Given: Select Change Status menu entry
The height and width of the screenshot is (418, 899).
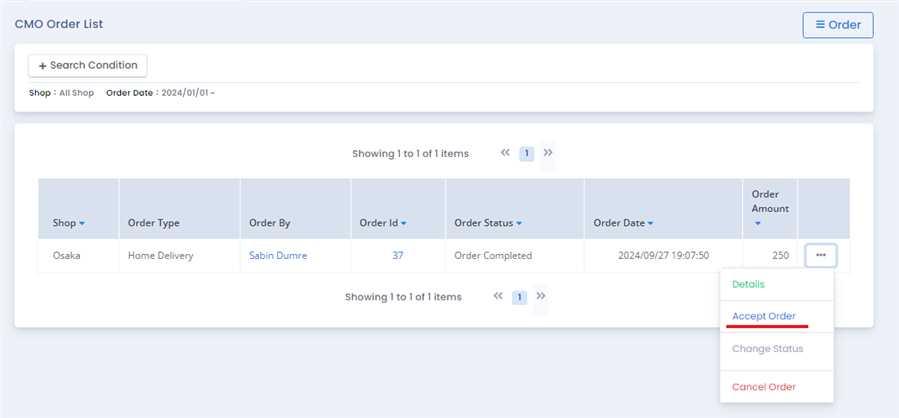Looking at the screenshot, I should click(x=767, y=349).
